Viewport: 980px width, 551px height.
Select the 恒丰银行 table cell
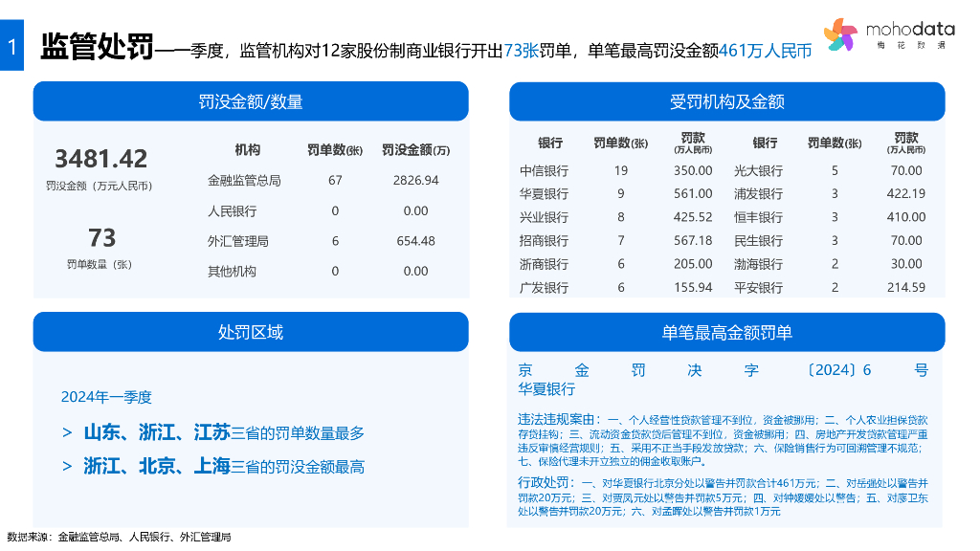coord(758,217)
